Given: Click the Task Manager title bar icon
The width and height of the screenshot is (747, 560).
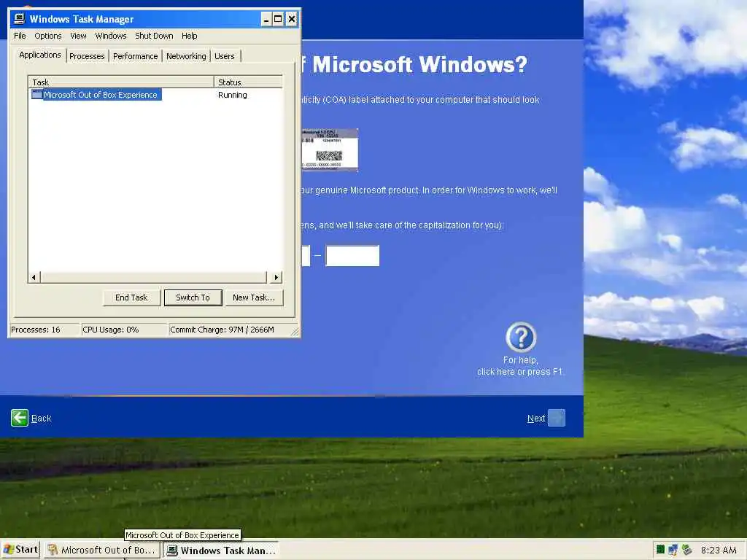Looking at the screenshot, I should 19,18.
